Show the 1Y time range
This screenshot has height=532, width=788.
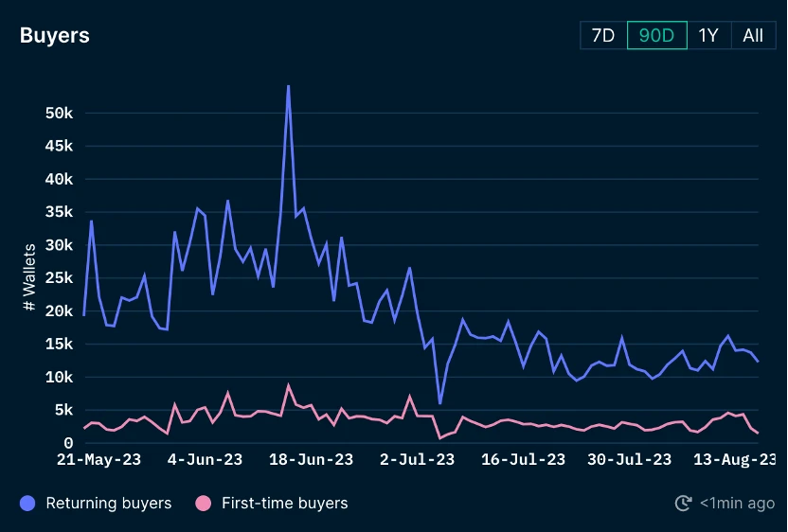click(x=708, y=36)
